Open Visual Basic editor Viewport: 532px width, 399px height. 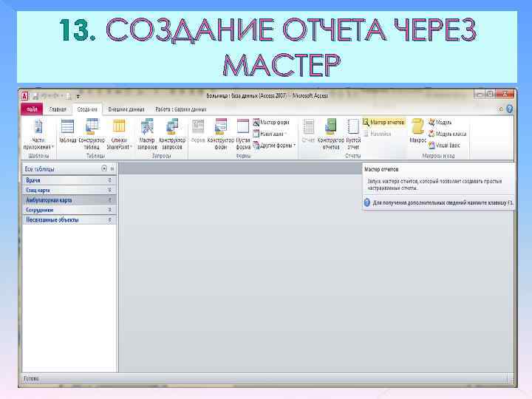point(444,146)
